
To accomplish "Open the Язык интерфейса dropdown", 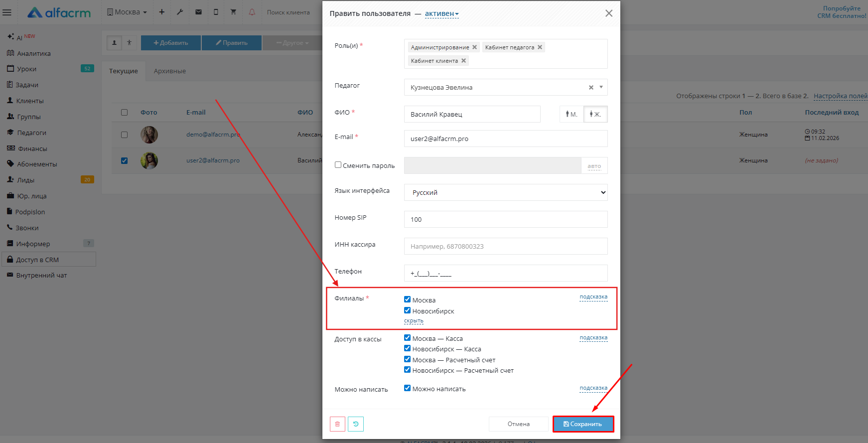I will point(506,192).
